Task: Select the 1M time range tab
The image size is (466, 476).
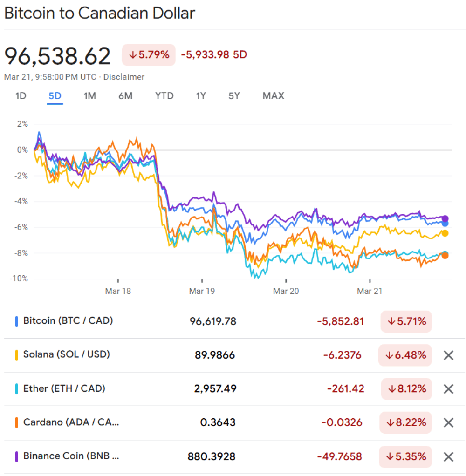Action: point(89,96)
